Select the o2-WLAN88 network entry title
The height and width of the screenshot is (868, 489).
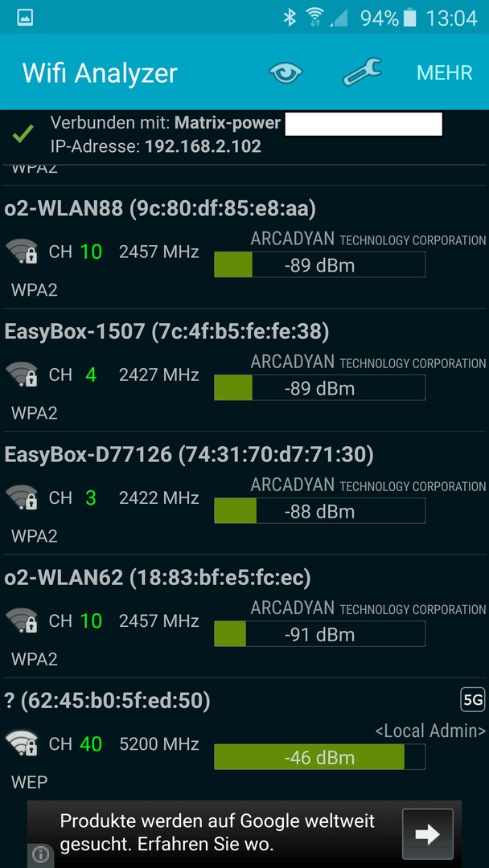pyautogui.click(x=160, y=208)
